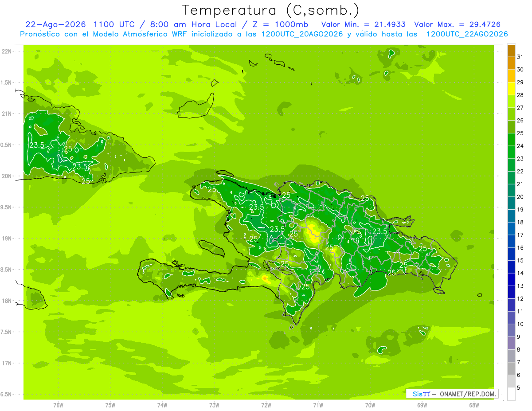Image resolution: width=532 pixels, height=411 pixels.
Task: Click the legend value "10"
Action: (x=520, y=324)
